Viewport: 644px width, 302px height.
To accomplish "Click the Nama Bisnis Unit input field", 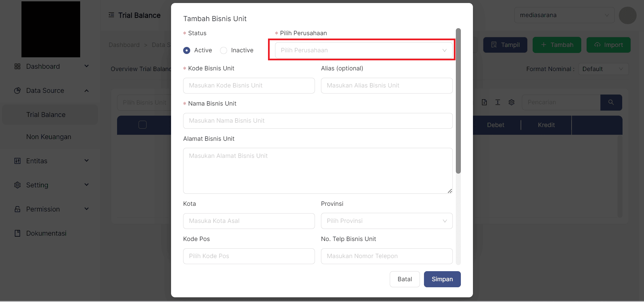I will point(318,121).
